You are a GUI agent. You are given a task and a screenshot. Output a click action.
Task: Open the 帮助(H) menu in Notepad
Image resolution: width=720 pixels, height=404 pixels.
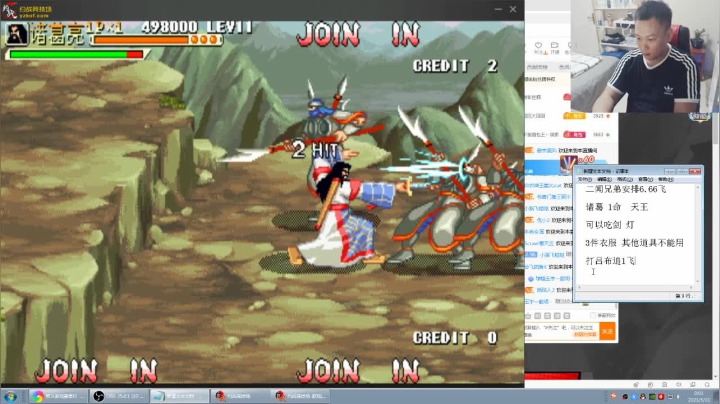pyautogui.click(x=666, y=179)
